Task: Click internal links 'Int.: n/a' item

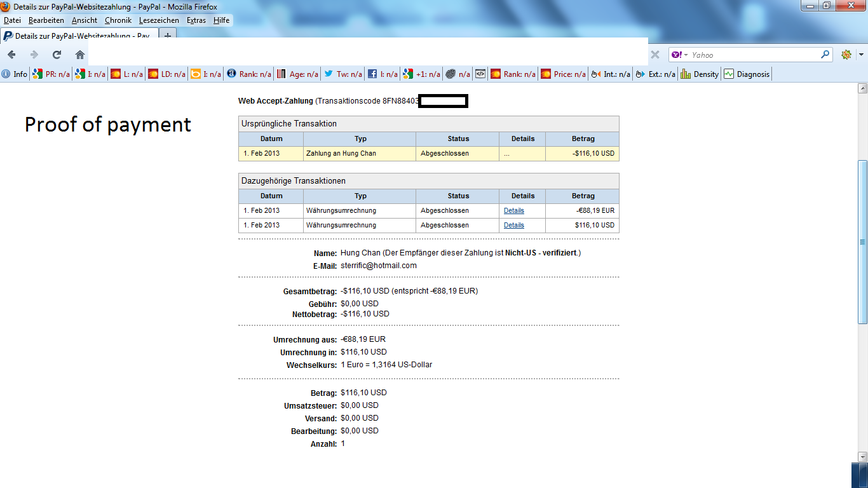Action: pos(611,74)
